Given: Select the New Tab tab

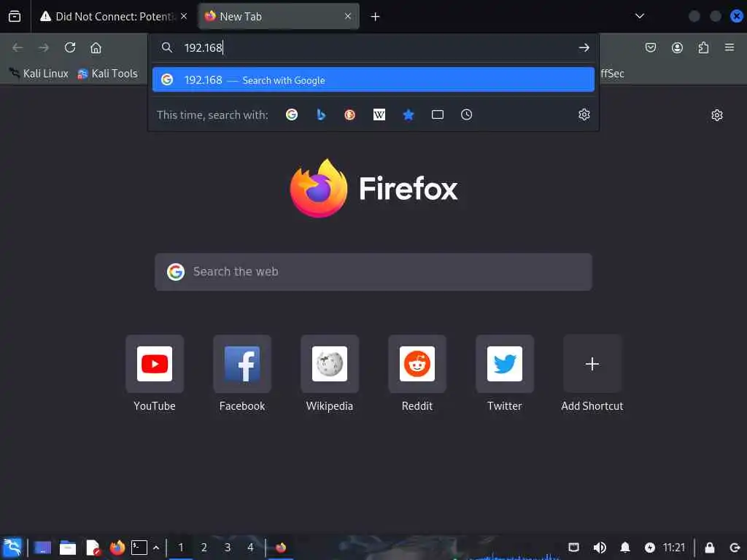Looking at the screenshot, I should point(279,17).
